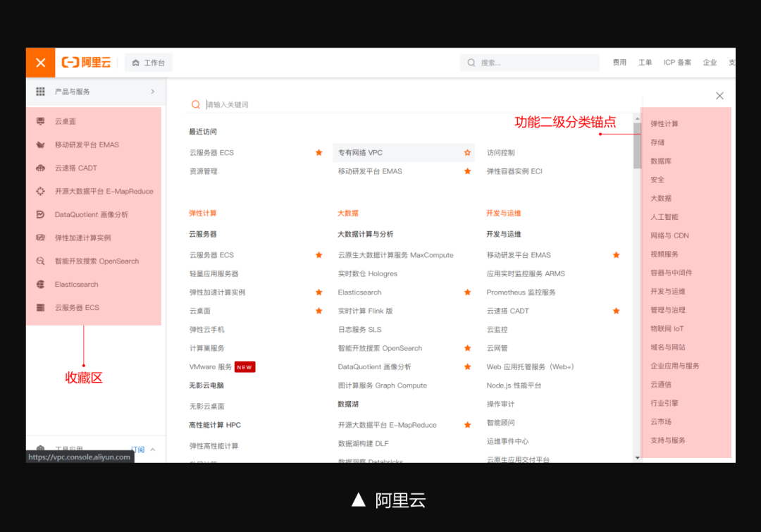Image resolution: width=761 pixels, height=532 pixels.
Task: Open 实时数仓 Hologres
Action: point(367,274)
